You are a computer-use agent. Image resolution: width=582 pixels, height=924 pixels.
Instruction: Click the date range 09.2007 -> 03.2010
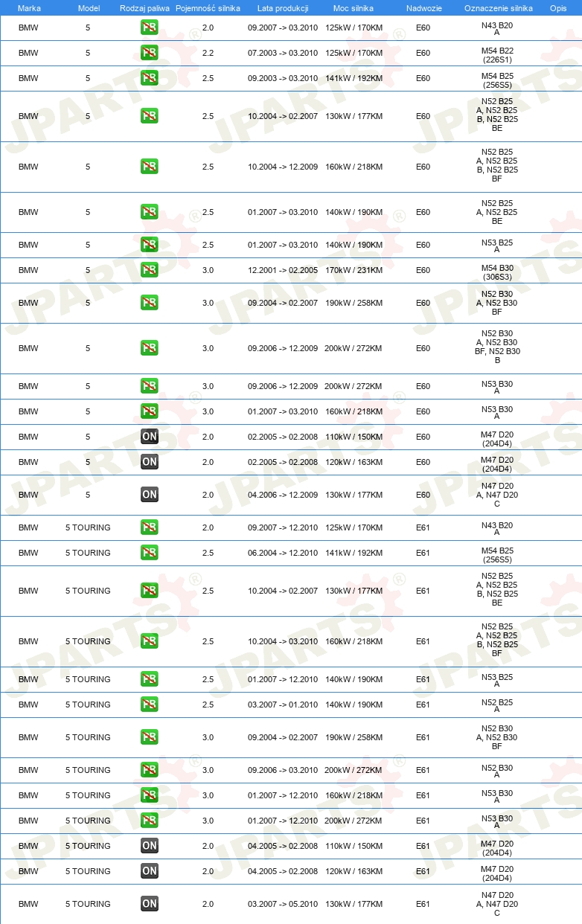tap(283, 28)
